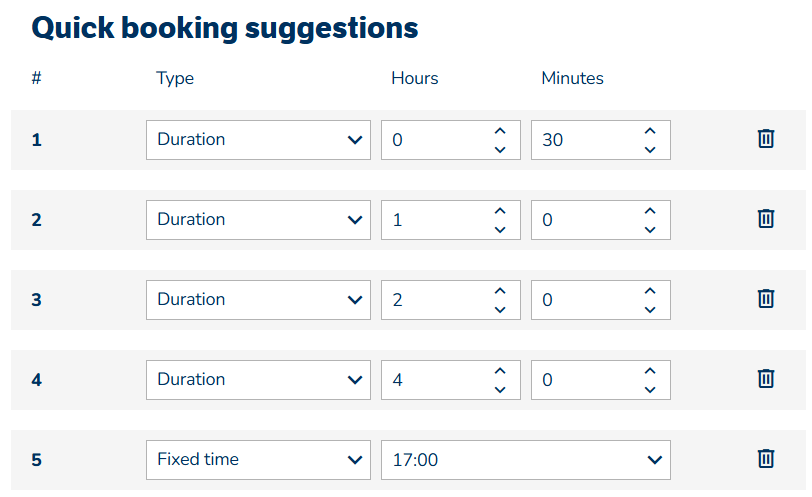Delete the Fixed time 17:00 suggestion
The image size is (812, 497).
(766, 459)
